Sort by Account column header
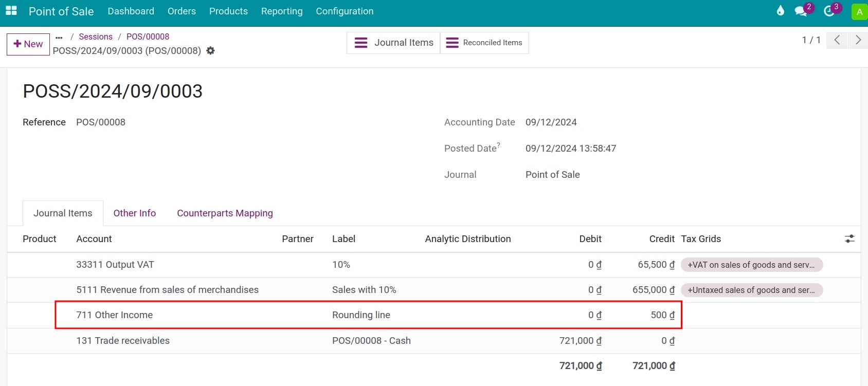This screenshot has height=386, width=868. click(94, 239)
